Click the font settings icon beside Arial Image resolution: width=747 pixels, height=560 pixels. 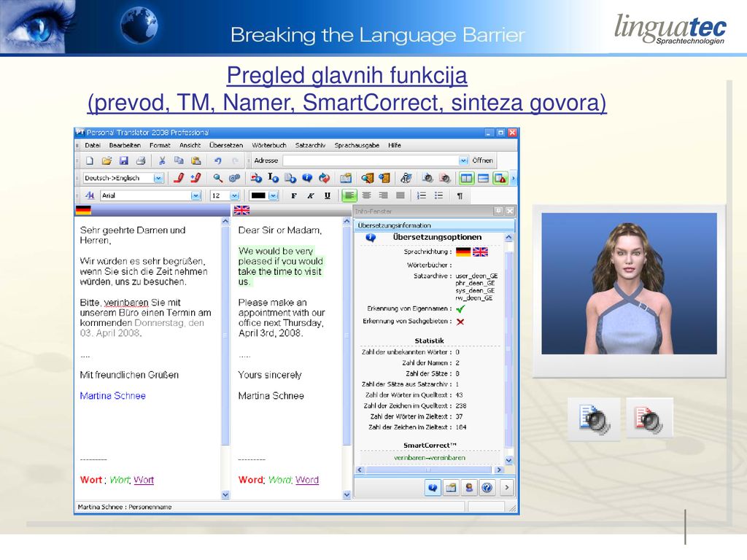click(90, 195)
